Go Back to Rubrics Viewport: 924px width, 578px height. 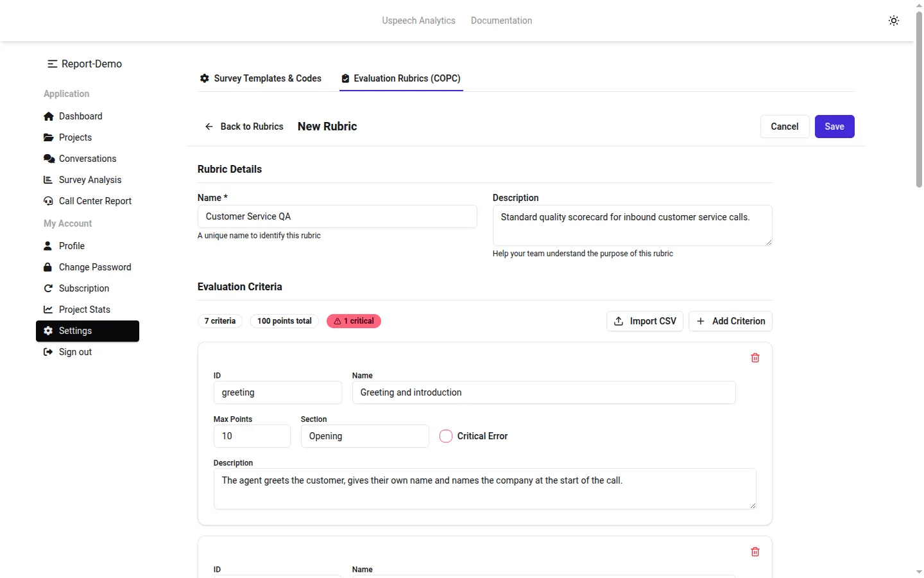244,127
